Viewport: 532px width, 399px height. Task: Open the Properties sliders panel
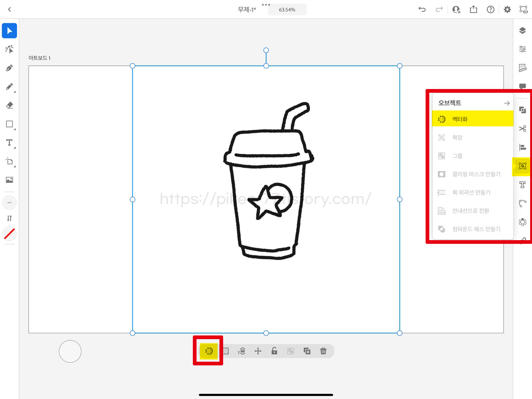[522, 49]
